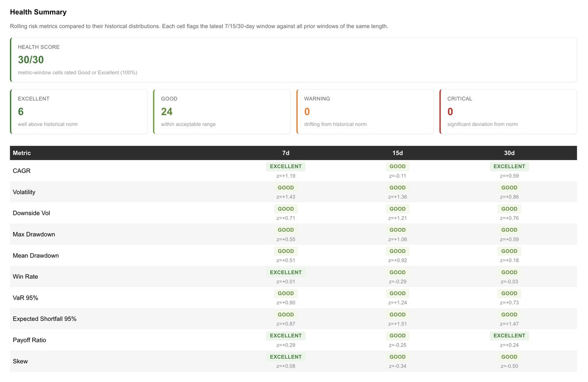Click the CAGR 7d EXCELLENT badge

click(x=286, y=167)
